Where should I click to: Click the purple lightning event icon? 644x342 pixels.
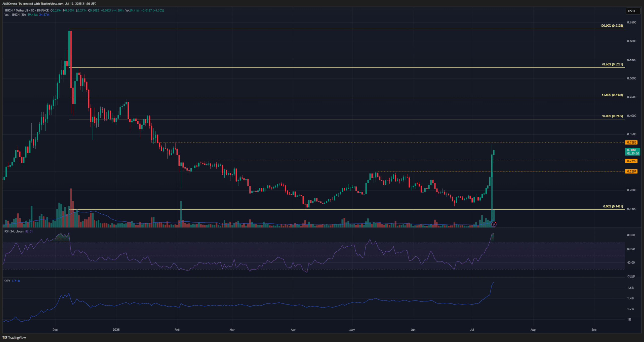(x=494, y=224)
